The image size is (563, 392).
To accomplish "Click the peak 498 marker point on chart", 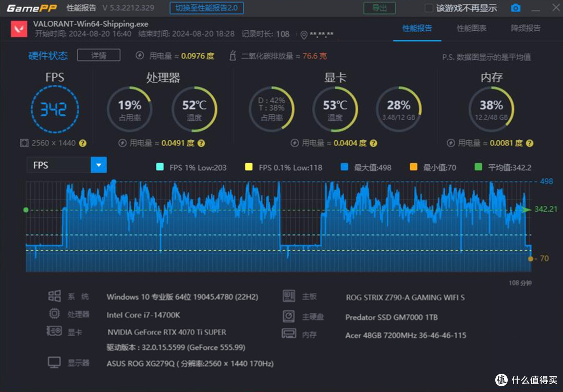I will coord(114,182).
